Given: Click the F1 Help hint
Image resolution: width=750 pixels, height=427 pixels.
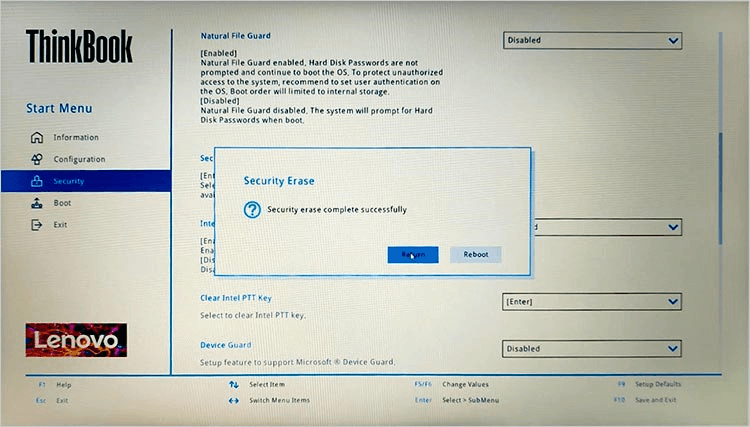Looking at the screenshot, I should coord(55,384).
